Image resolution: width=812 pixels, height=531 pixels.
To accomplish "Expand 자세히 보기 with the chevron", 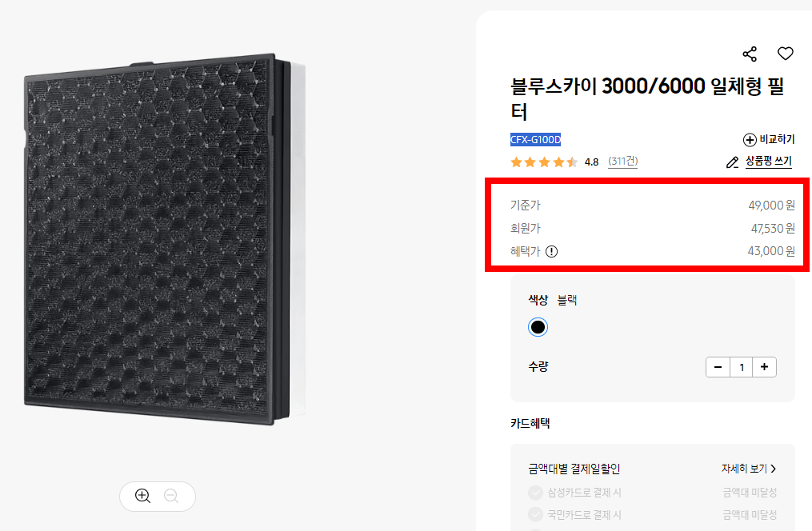I will [749, 470].
